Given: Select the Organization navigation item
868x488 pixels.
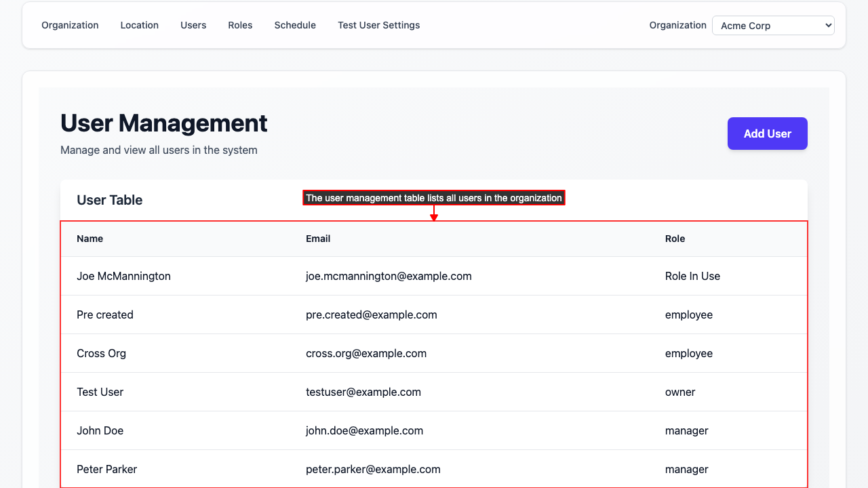Looking at the screenshot, I should point(70,25).
